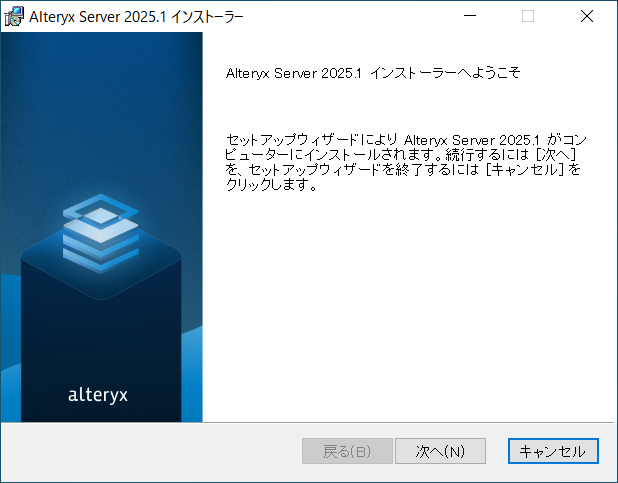Minimize the Alteryx Server installer window

pos(470,16)
